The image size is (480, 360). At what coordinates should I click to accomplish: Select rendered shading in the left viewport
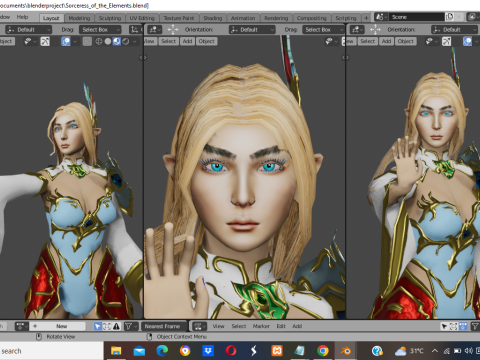click(x=126, y=41)
